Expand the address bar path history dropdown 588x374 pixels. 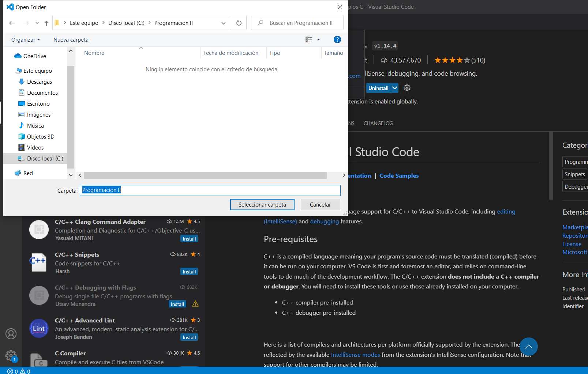coord(224,23)
